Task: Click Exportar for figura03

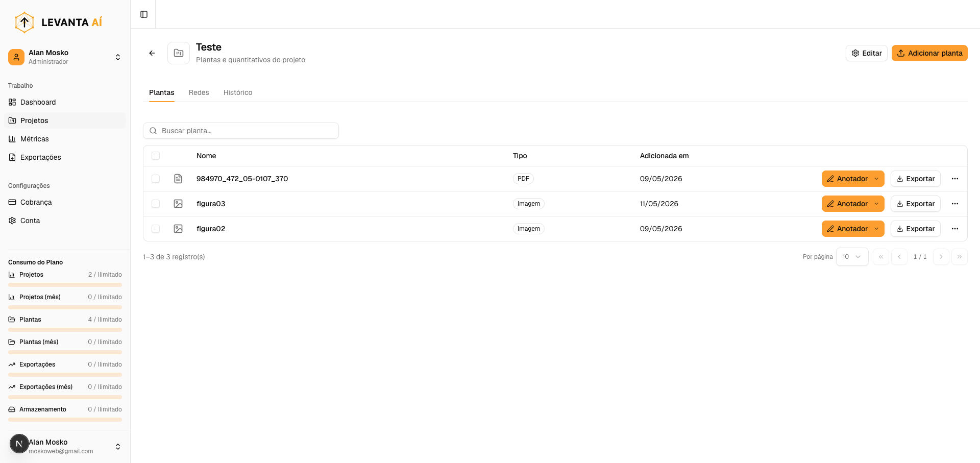Action: (916, 204)
